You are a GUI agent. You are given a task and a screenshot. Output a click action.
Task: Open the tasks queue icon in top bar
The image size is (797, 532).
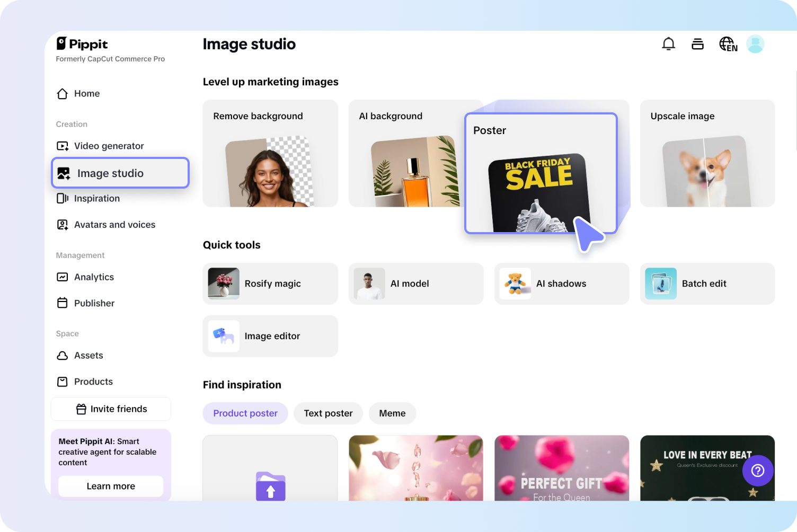697,44
